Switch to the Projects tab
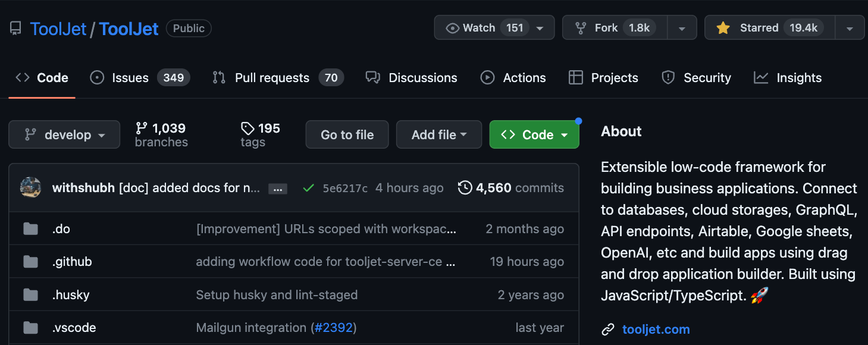Viewport: 868px width, 345px height. (603, 77)
